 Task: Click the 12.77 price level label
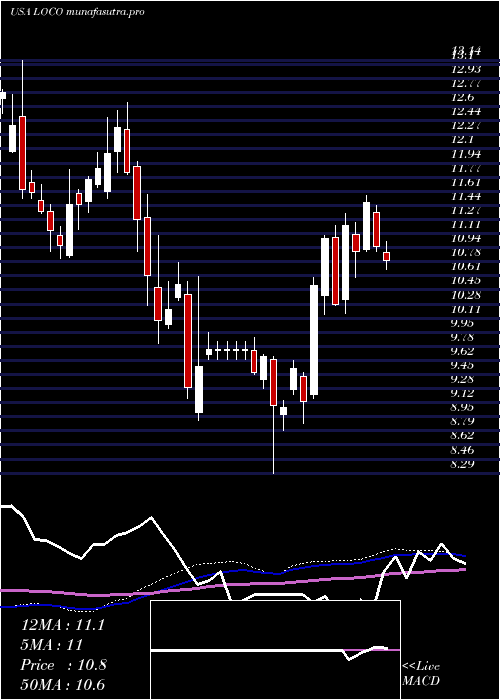point(466,83)
